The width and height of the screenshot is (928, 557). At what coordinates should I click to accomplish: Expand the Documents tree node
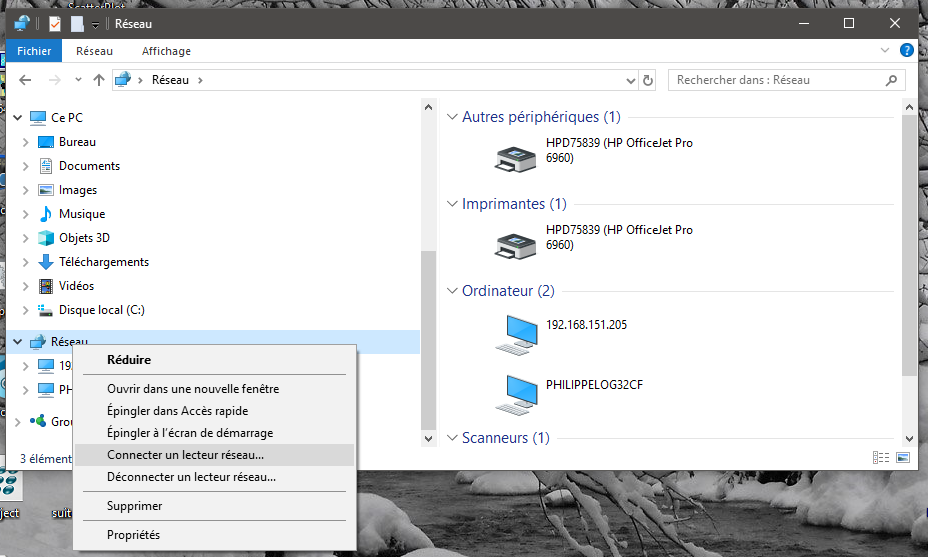tap(25, 166)
